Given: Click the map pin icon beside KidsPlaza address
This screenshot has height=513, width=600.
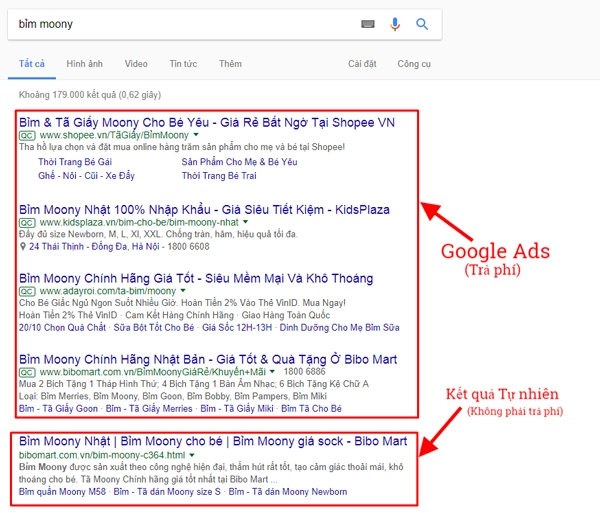Looking at the screenshot, I should (x=23, y=246).
